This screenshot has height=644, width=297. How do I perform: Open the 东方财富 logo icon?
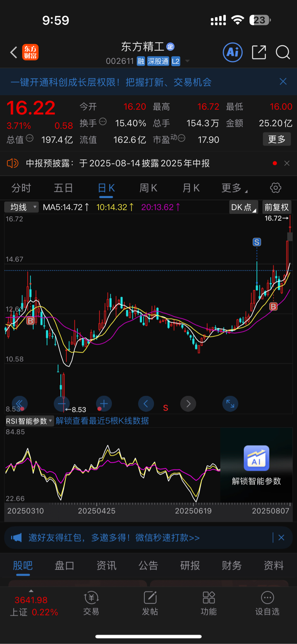point(31,52)
